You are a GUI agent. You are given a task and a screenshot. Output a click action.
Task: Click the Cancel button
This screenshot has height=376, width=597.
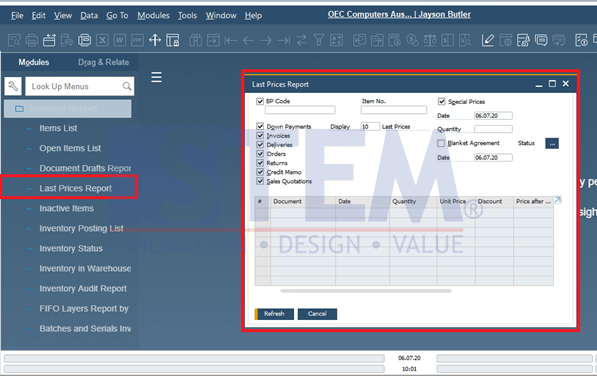pyautogui.click(x=317, y=314)
